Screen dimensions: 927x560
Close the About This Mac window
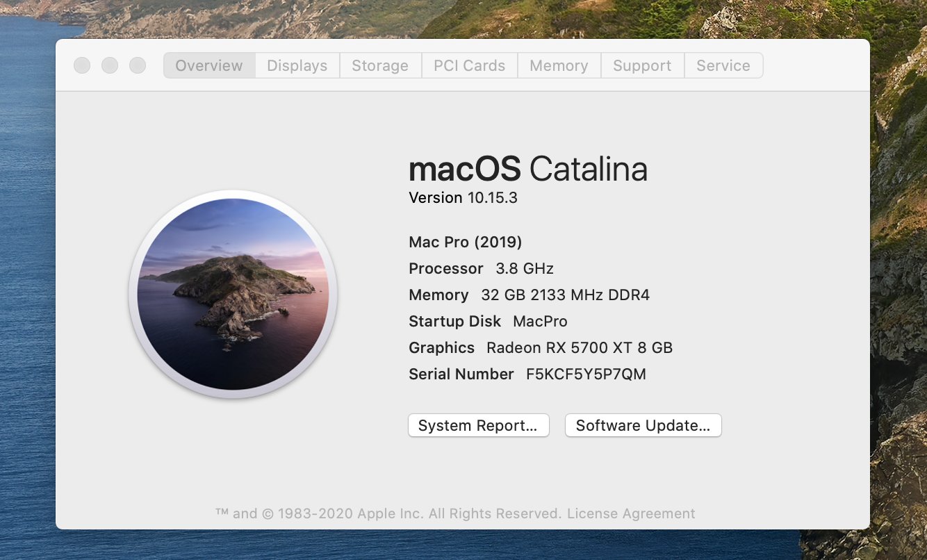tap(82, 65)
